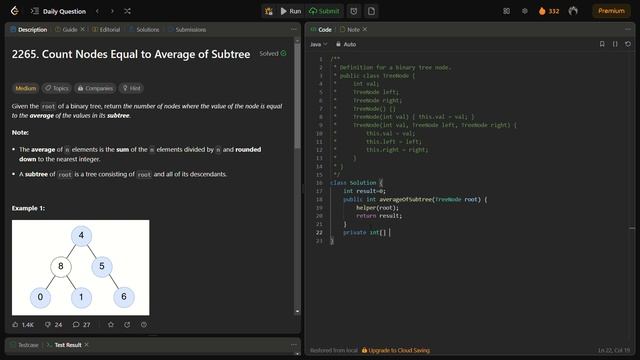
Task: Go to next question arrow
Action: click(112, 11)
